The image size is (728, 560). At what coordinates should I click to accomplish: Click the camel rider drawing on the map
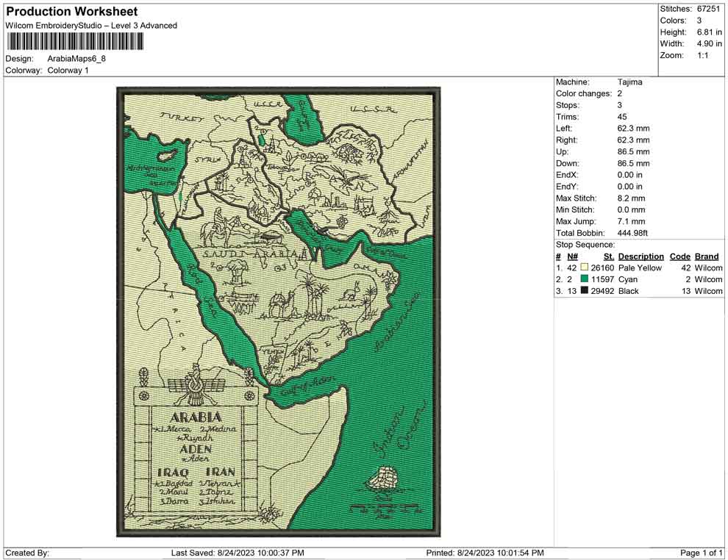click(x=218, y=225)
